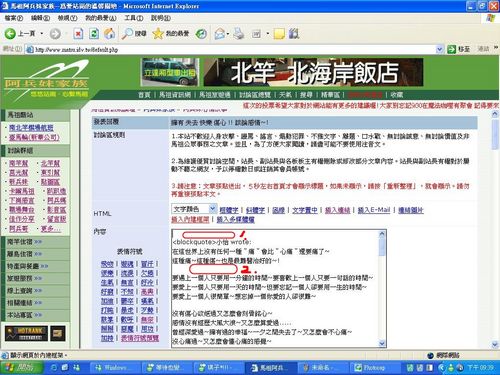Click the Stop loading icon

pyautogui.click(x=78, y=33)
